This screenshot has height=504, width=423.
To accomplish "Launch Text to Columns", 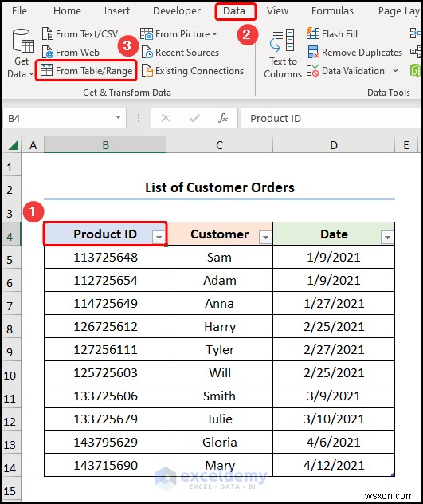I will pyautogui.click(x=283, y=53).
